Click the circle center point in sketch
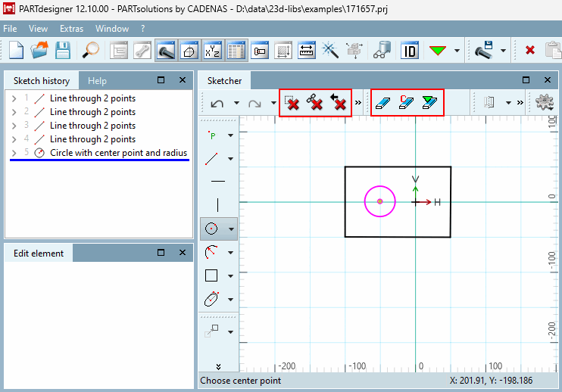The image size is (562, 392). tap(380, 201)
